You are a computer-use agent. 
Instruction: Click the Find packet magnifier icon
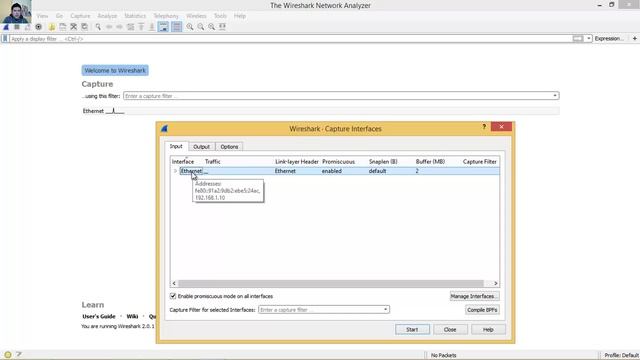click(98, 27)
